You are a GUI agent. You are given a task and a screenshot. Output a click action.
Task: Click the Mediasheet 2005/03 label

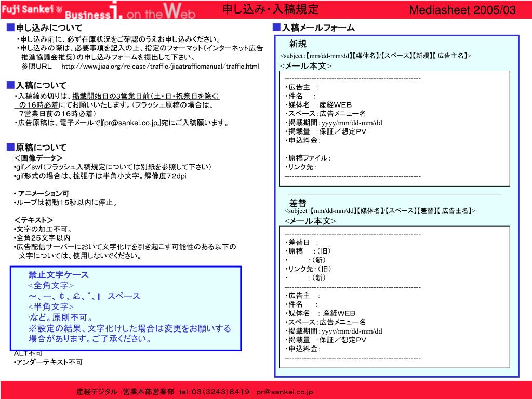462,10
